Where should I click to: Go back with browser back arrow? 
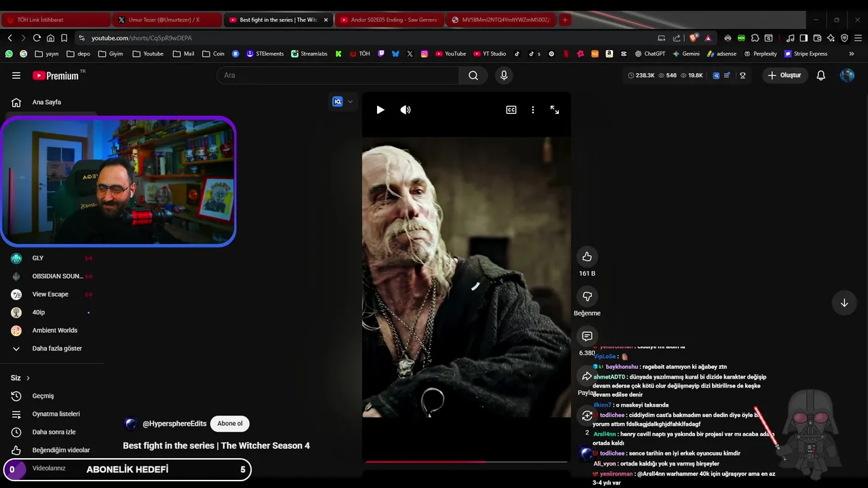point(9,38)
